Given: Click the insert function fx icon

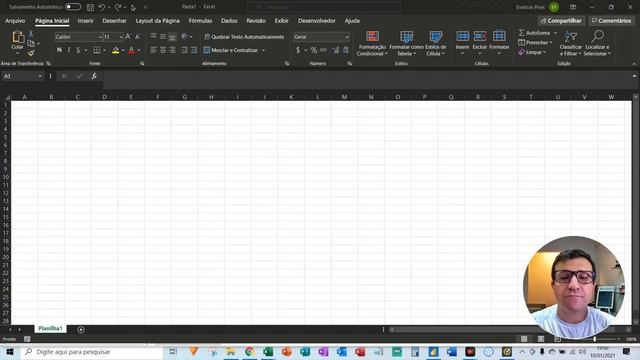Looking at the screenshot, I should pyautogui.click(x=94, y=76).
